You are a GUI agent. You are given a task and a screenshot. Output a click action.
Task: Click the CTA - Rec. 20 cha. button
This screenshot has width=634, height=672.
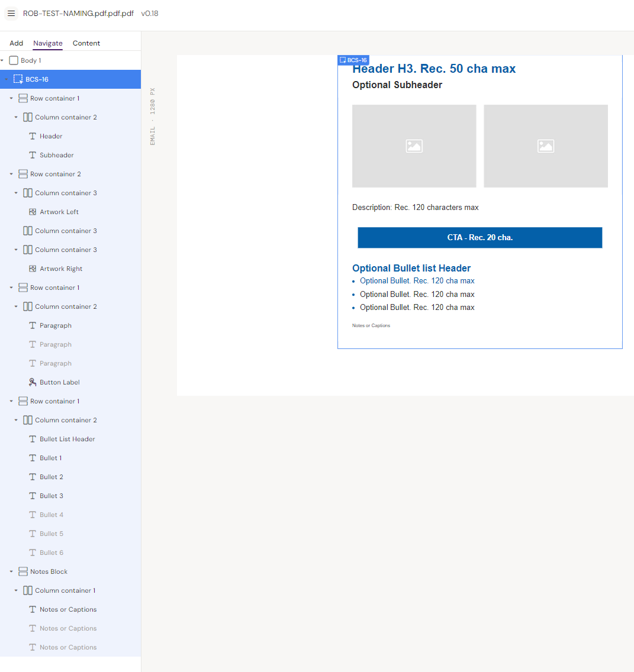479,237
